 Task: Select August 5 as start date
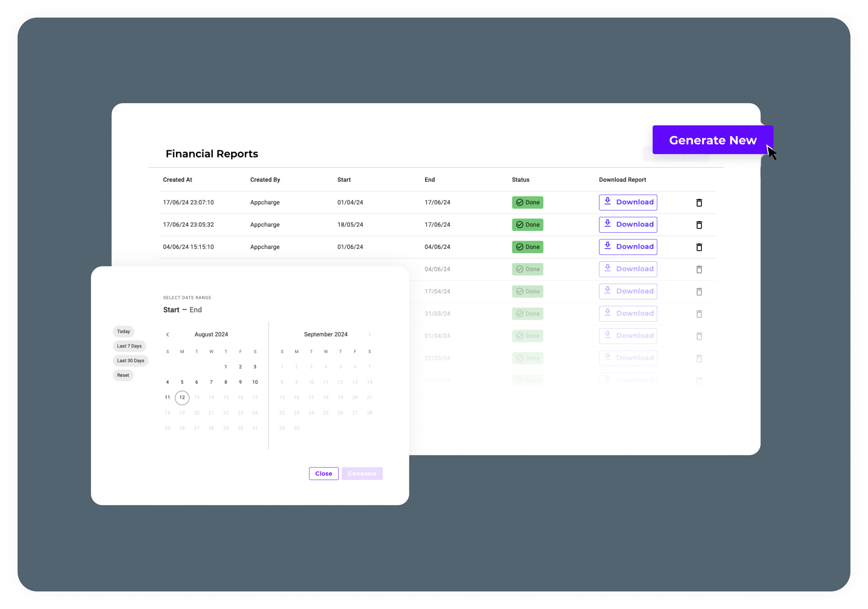coord(182,382)
